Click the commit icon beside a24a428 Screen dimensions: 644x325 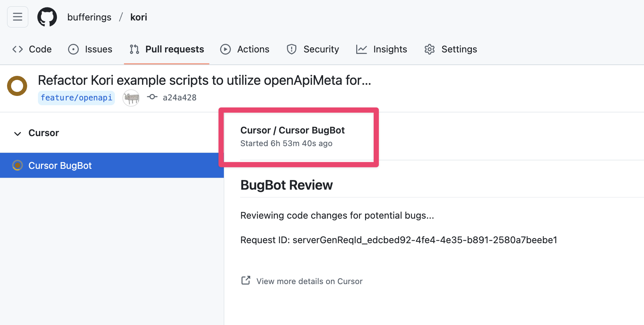[152, 97]
